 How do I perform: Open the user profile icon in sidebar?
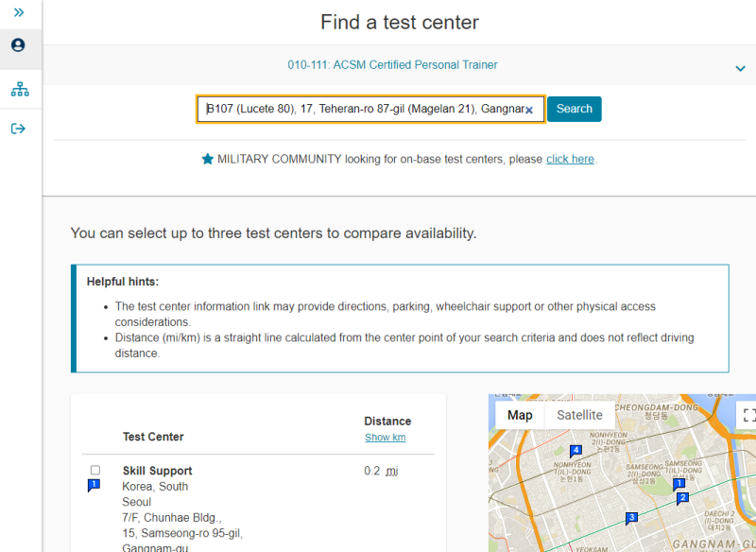point(18,45)
